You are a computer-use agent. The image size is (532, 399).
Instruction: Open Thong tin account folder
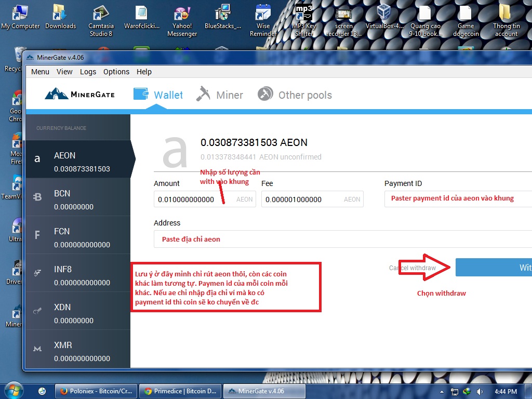[506, 20]
